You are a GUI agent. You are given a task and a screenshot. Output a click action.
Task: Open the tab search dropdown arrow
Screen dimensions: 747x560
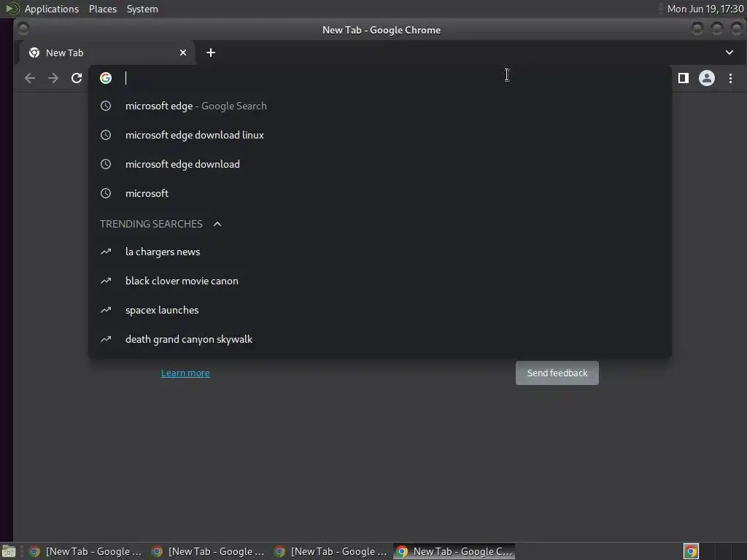pos(729,52)
